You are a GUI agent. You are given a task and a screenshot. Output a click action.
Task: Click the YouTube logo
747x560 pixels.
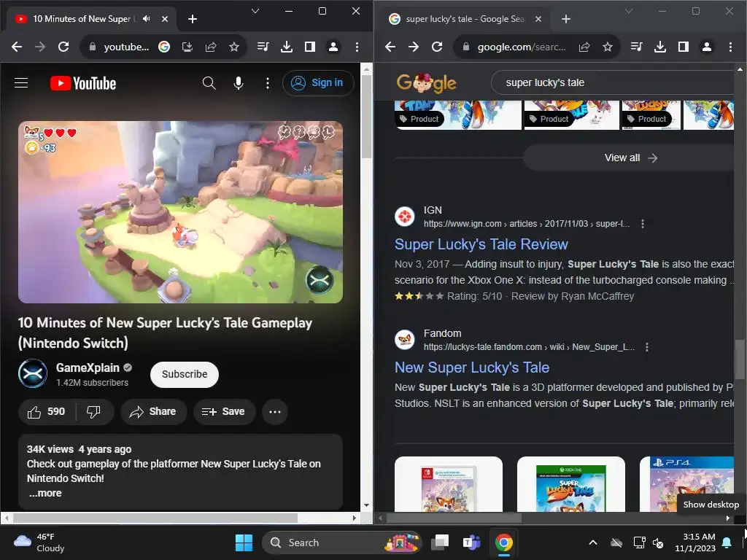coord(83,83)
